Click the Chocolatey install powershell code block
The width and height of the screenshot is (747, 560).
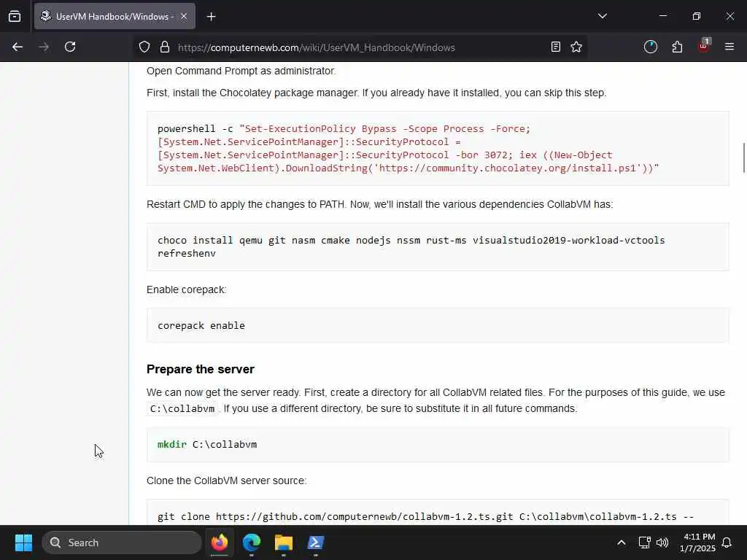[x=438, y=148]
